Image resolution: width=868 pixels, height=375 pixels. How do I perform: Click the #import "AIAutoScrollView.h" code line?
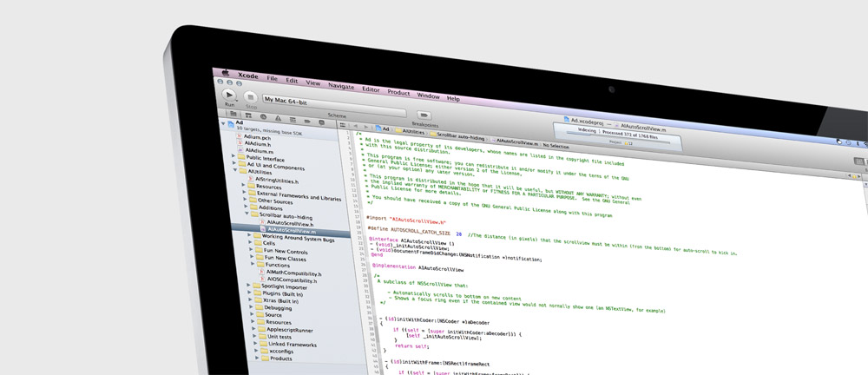coord(405,220)
